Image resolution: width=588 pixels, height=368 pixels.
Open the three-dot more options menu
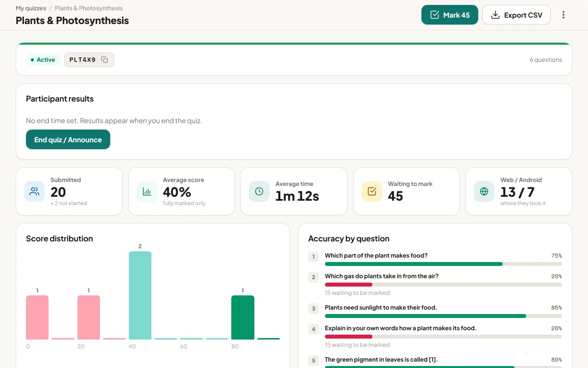tap(563, 15)
